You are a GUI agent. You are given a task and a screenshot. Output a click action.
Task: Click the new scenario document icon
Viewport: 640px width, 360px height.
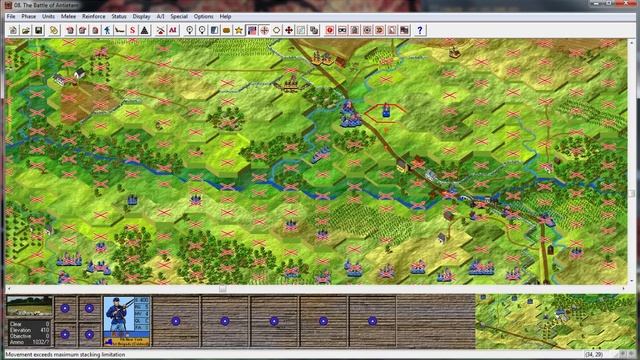click(x=13, y=30)
